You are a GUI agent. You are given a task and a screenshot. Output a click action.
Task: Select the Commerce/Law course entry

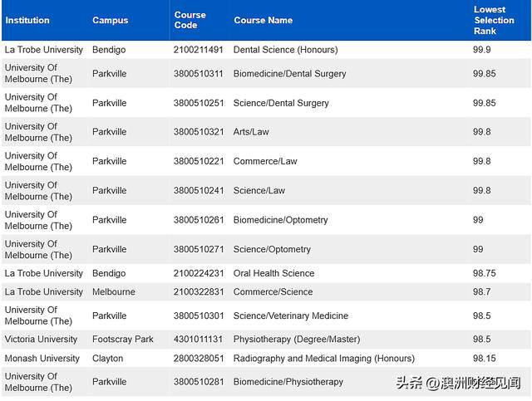point(265,161)
